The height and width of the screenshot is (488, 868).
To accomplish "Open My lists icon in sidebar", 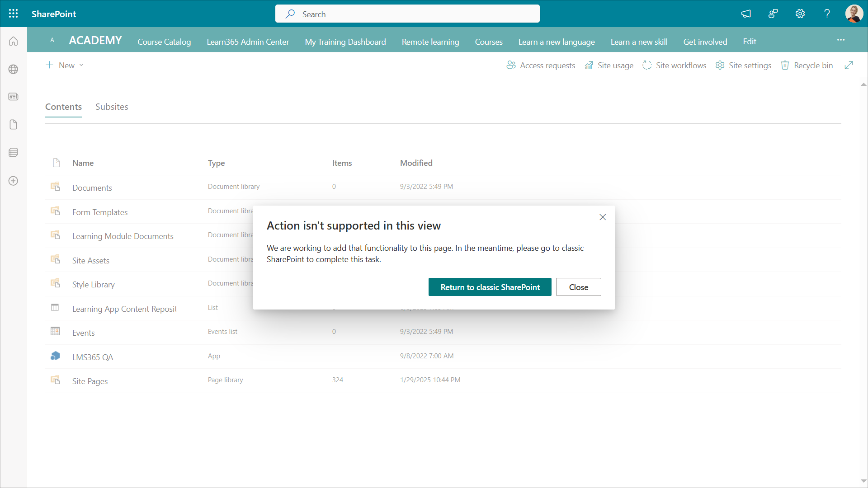I will point(14,152).
